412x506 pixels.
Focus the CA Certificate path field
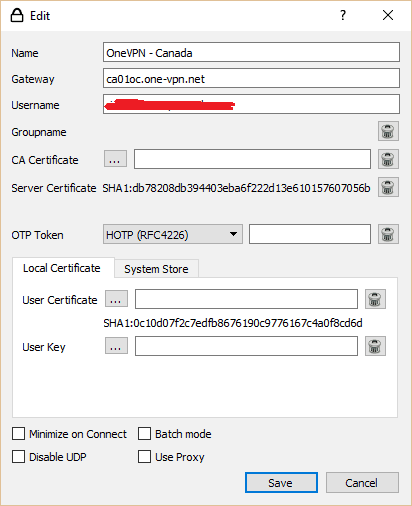click(x=252, y=159)
